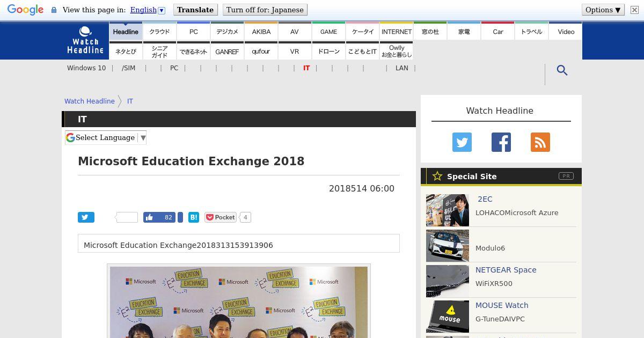
Task: Click the red IT sub-navigation link
Action: click(x=306, y=68)
